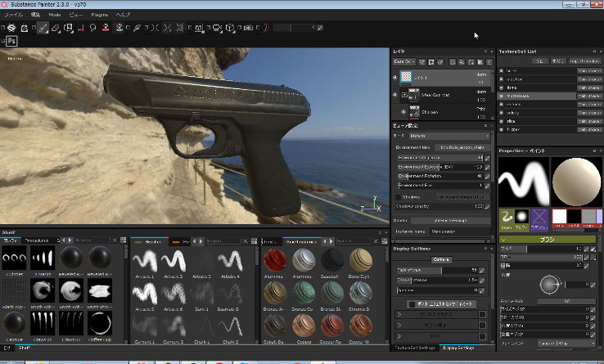The height and width of the screenshot is (364, 604).
Task: Add a fill layer in Layers panel
Action: [x=462, y=61]
